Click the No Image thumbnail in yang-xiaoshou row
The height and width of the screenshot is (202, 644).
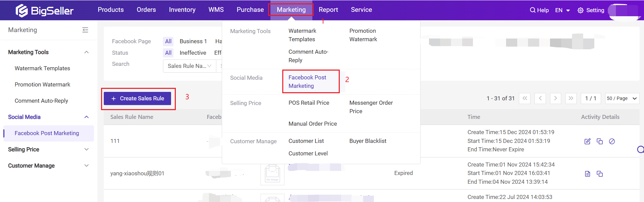(272, 174)
